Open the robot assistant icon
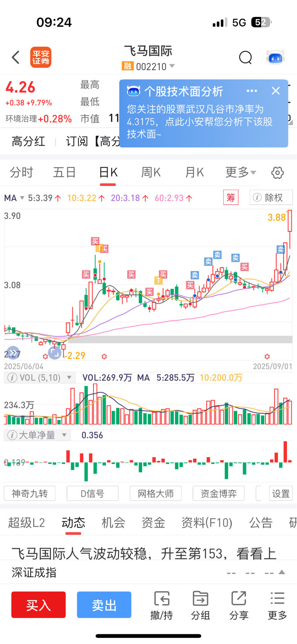This screenshot has width=297, height=644. [275, 58]
